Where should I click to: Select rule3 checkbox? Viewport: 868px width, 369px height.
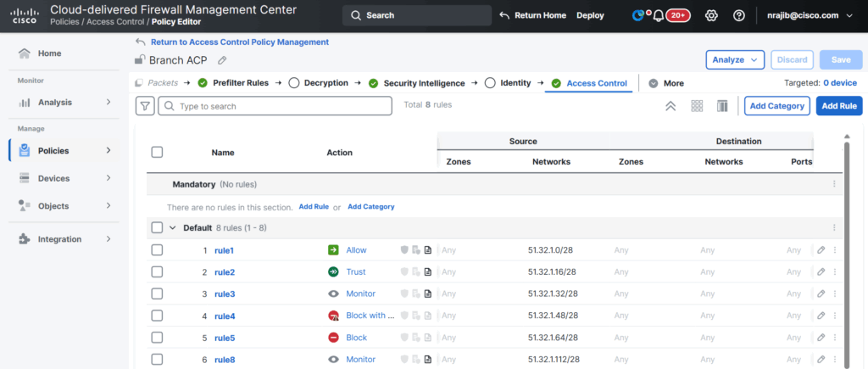[157, 294]
